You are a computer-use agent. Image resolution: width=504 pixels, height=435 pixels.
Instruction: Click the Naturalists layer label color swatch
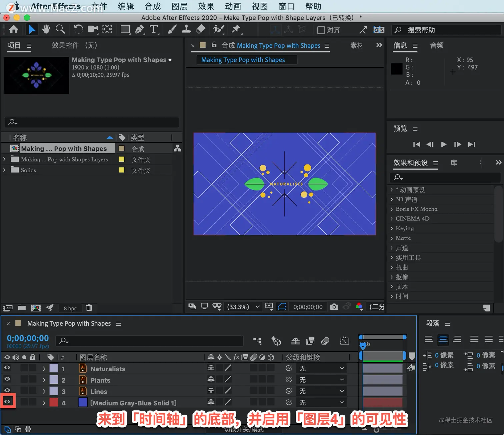(54, 368)
